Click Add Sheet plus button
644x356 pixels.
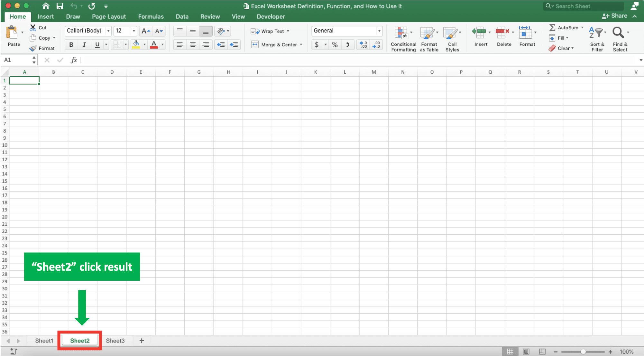(141, 341)
